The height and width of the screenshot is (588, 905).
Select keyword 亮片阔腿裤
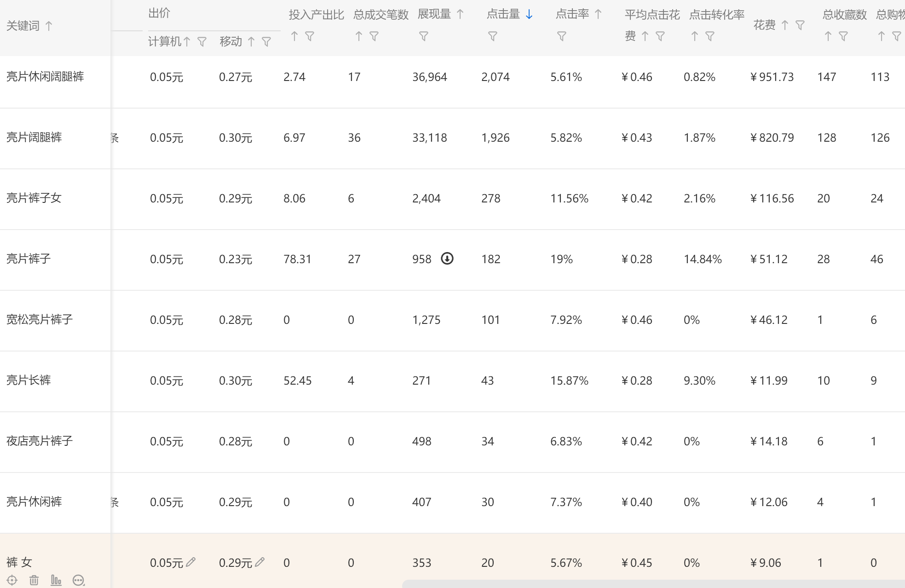click(x=34, y=137)
